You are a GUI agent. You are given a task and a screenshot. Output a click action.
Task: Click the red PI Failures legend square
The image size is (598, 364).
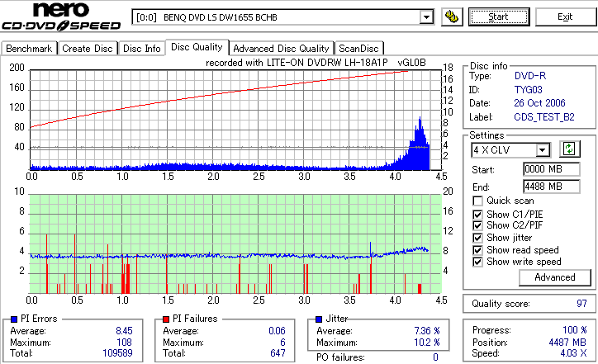point(166,319)
